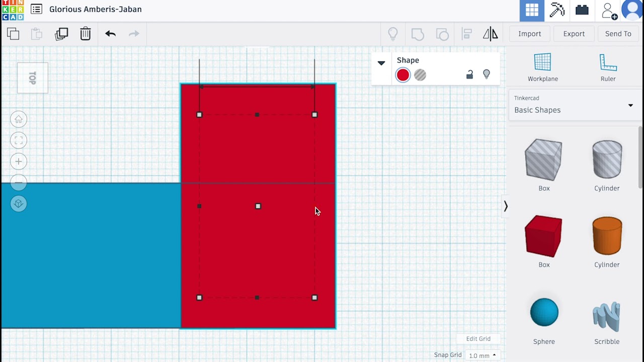Open the Align tool
644x362 pixels.
pos(466,34)
